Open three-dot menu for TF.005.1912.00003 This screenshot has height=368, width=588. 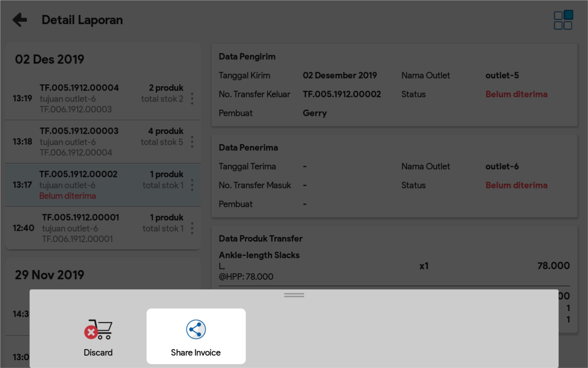click(192, 142)
